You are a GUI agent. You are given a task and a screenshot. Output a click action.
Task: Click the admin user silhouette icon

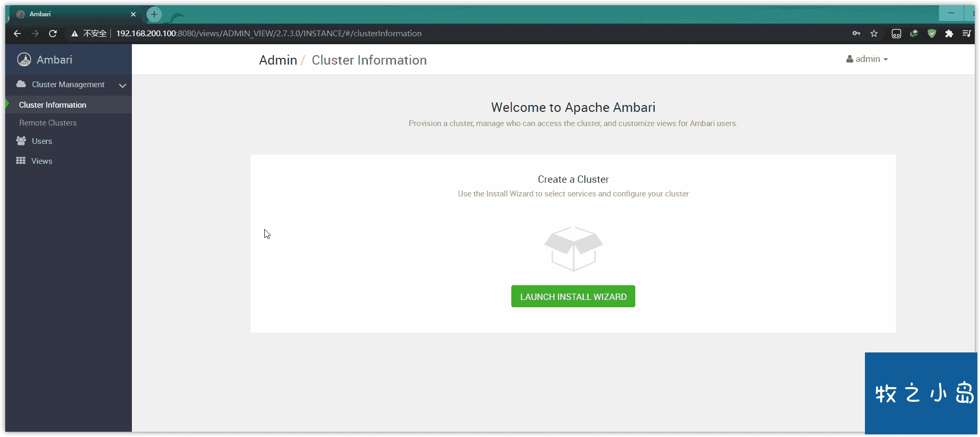pos(850,59)
